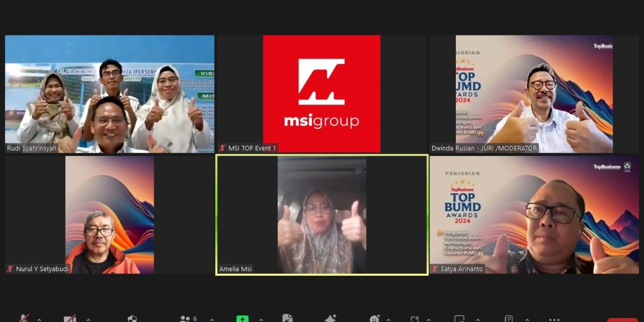
Task: Select Satya Arinanto's video tile
Action: [534, 215]
